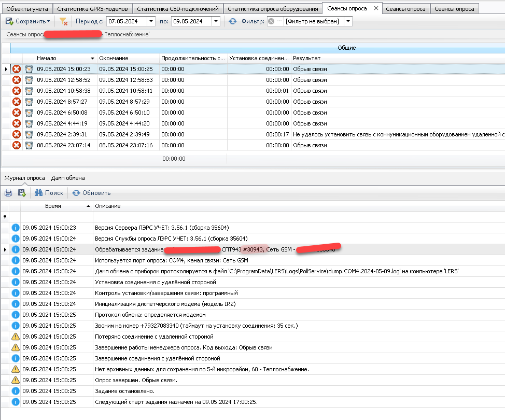Sort by Результат column header
Screen dimensions: 505x420
398,58
